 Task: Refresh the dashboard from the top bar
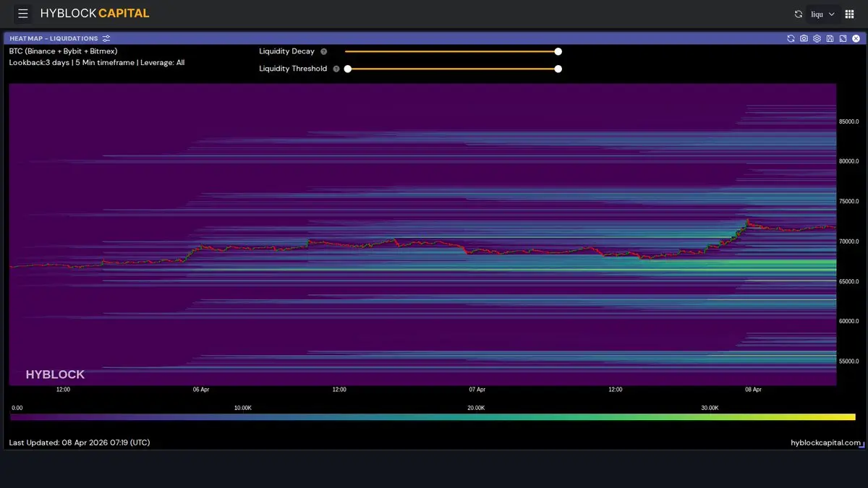click(798, 14)
